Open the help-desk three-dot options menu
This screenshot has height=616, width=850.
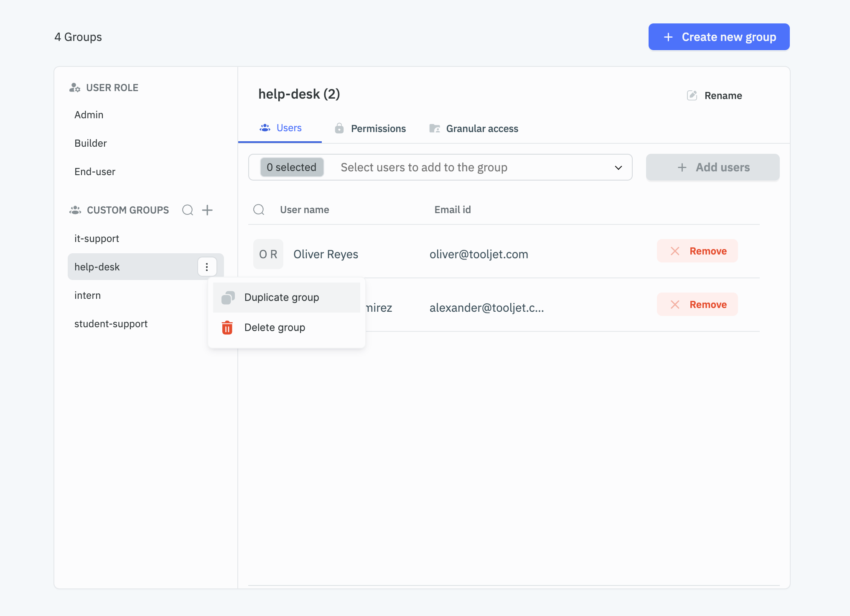[207, 267]
